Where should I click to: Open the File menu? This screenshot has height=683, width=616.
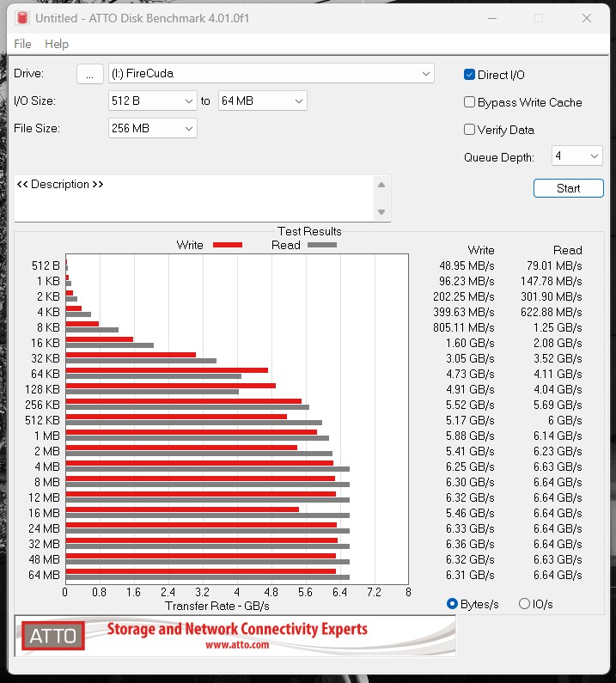click(22, 44)
